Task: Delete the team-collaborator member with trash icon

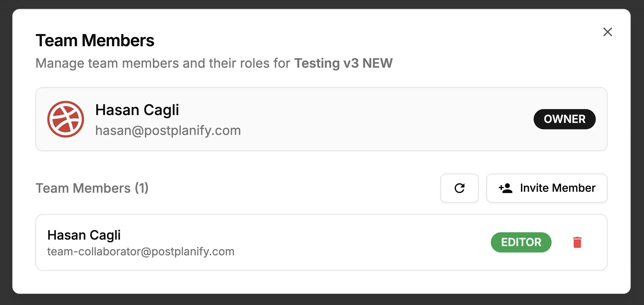Action: coord(577,242)
